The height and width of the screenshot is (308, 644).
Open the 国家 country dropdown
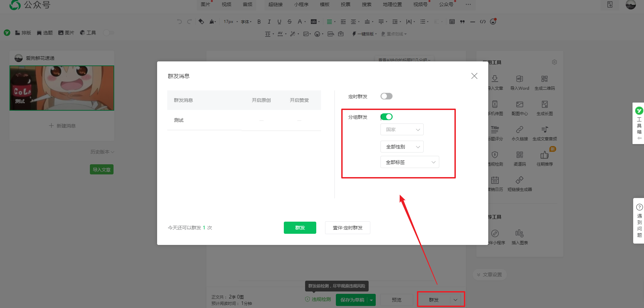(402, 130)
